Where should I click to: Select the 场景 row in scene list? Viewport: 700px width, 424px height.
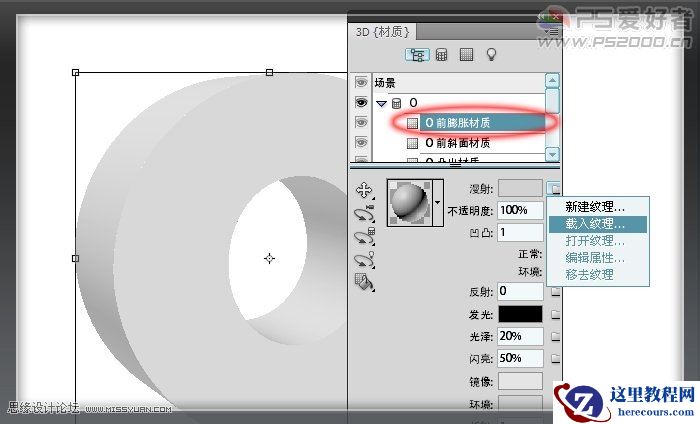459,83
